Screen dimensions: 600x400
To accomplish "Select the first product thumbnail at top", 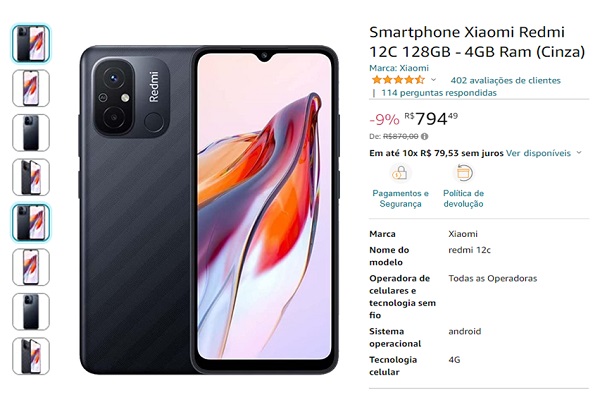I will point(31,43).
